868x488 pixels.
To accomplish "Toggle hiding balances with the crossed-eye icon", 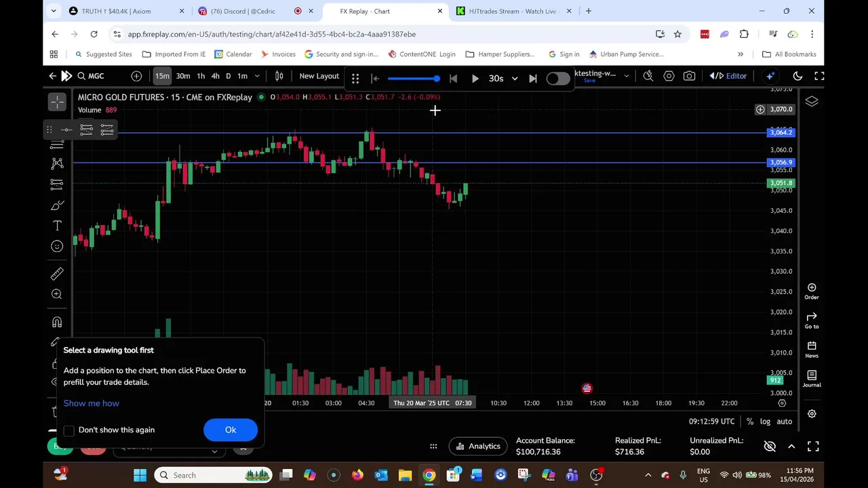I will click(770, 447).
